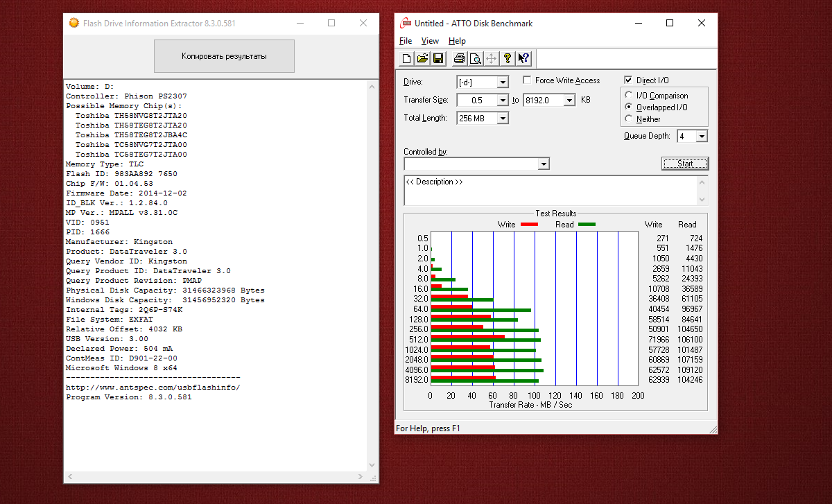Click the grayed-out four-arrow move icon
832x504 pixels.
coord(491,58)
